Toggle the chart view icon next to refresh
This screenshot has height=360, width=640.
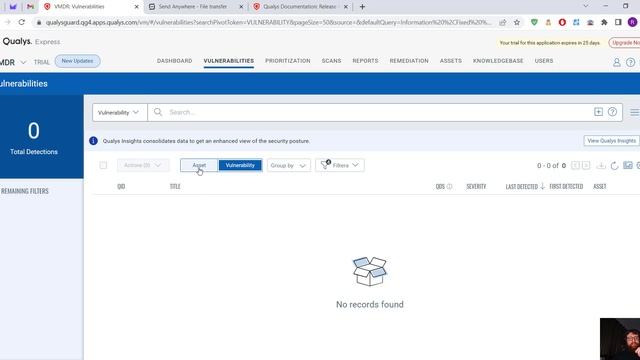[x=628, y=165]
